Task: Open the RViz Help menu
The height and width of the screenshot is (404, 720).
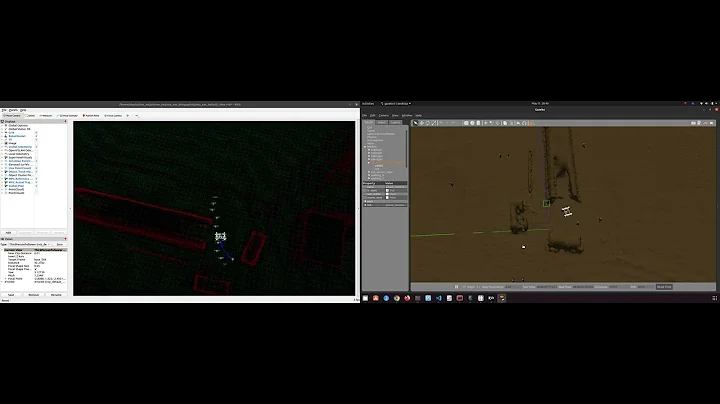Action: click(x=23, y=110)
